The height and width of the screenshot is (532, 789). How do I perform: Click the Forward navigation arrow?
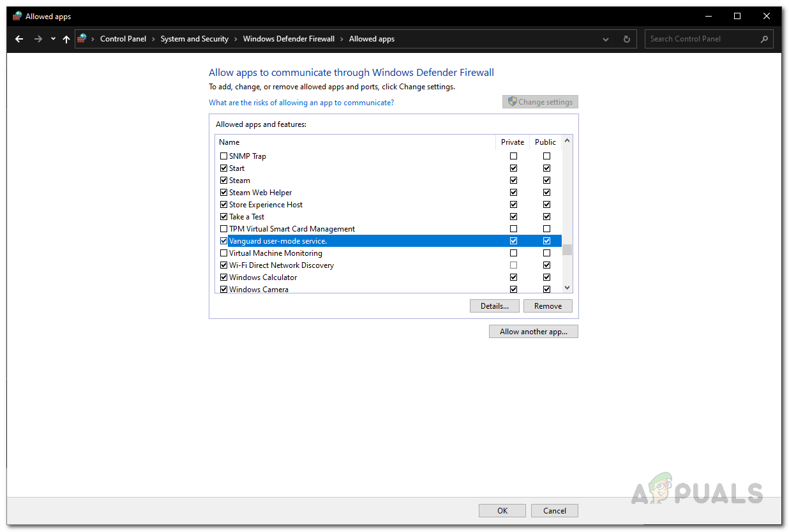tap(38, 39)
